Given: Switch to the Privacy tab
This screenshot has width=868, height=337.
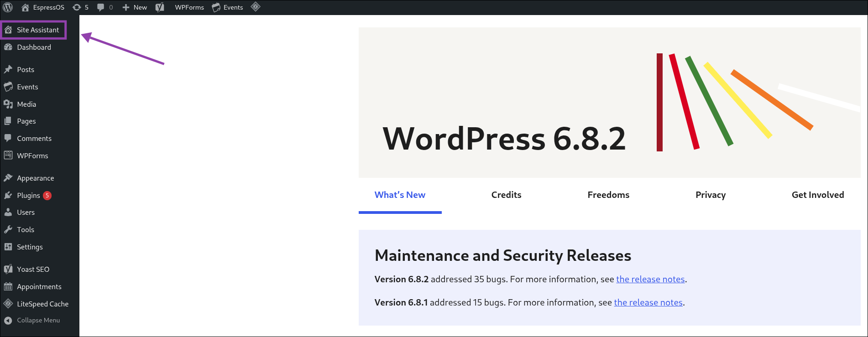Looking at the screenshot, I should pyautogui.click(x=711, y=195).
